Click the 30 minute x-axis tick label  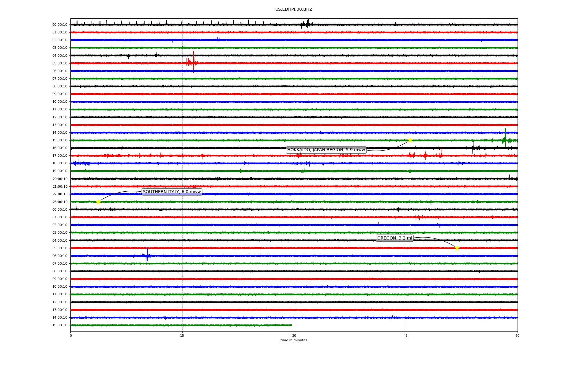[x=294, y=335]
